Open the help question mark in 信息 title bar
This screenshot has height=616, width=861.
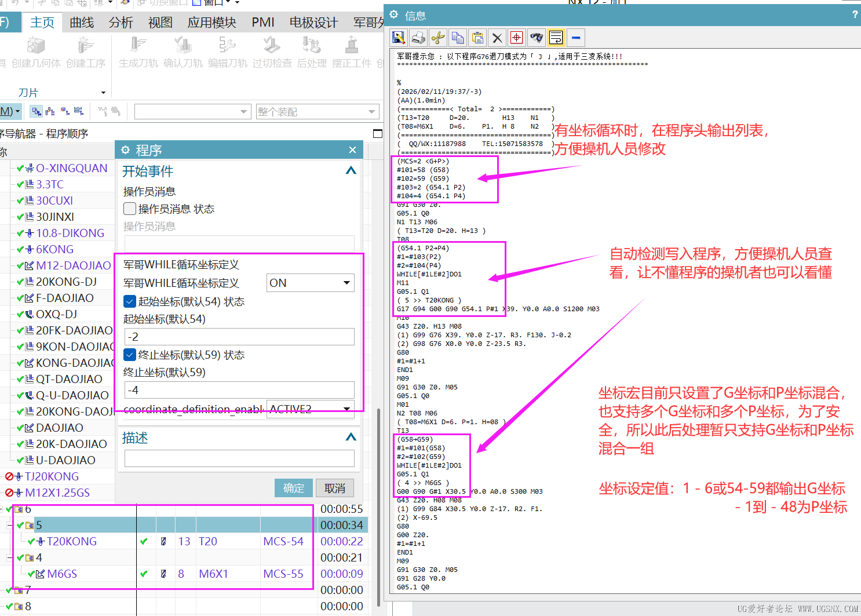coord(855,14)
